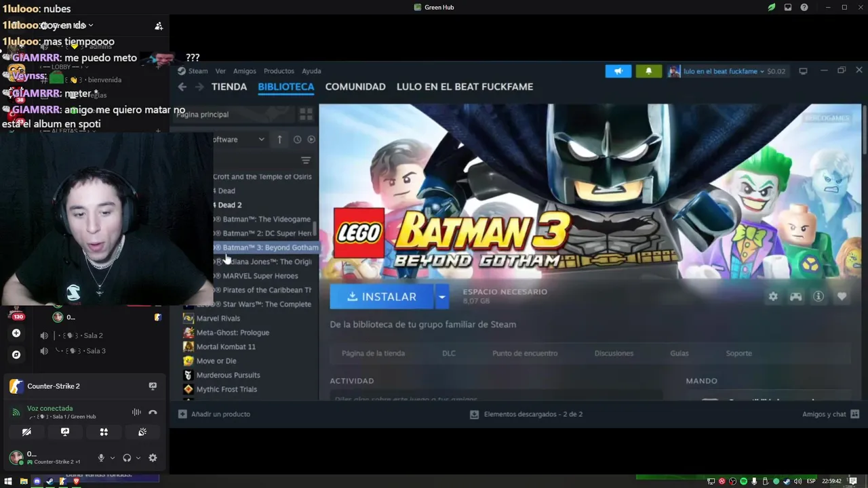This screenshot has width=868, height=488.
Task: Add a server in Discord
Action: [16, 333]
